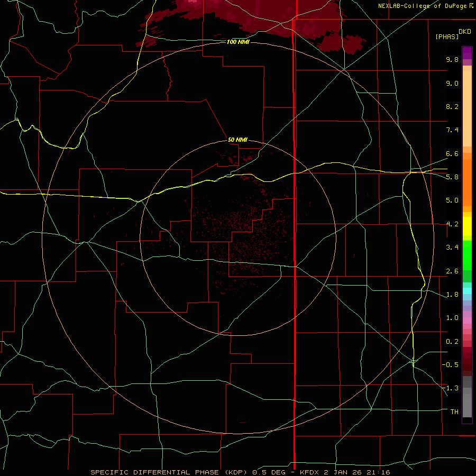Pick the purple swatch atop the color scale
Screen dimensions: 476x476
point(467,53)
